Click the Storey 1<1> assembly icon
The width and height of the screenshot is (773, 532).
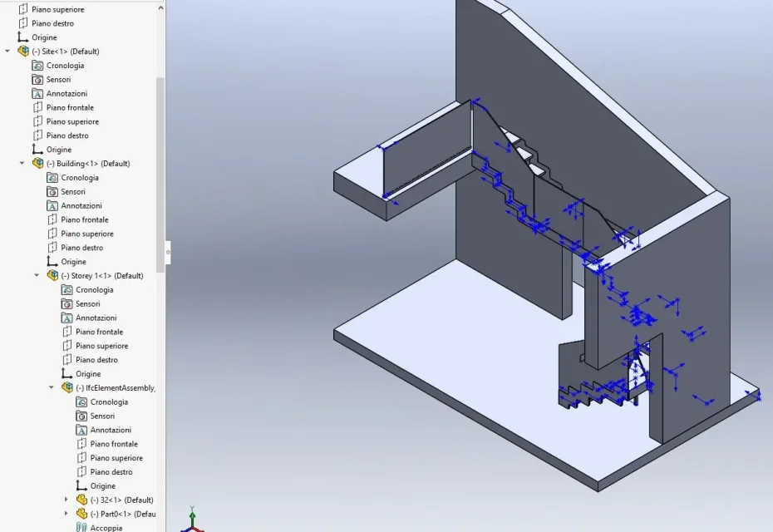coord(52,275)
